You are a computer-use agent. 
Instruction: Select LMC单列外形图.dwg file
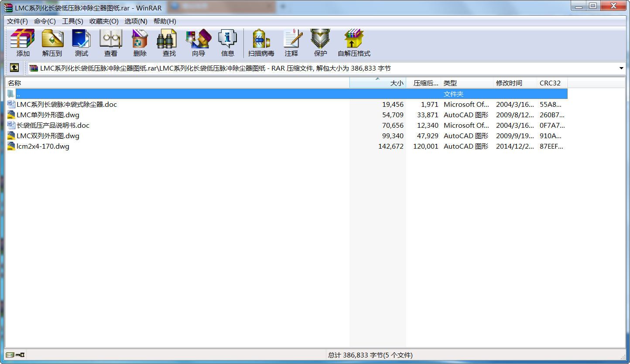[x=48, y=115]
